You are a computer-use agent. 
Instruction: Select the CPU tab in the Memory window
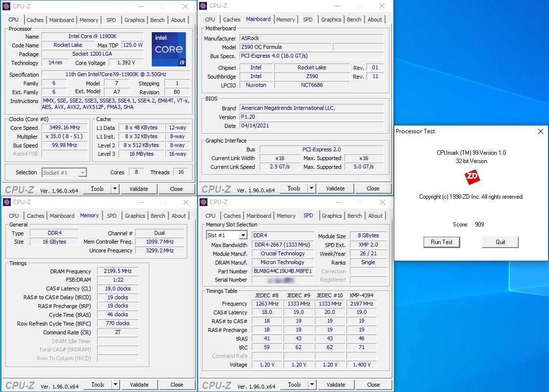pyautogui.click(x=14, y=216)
